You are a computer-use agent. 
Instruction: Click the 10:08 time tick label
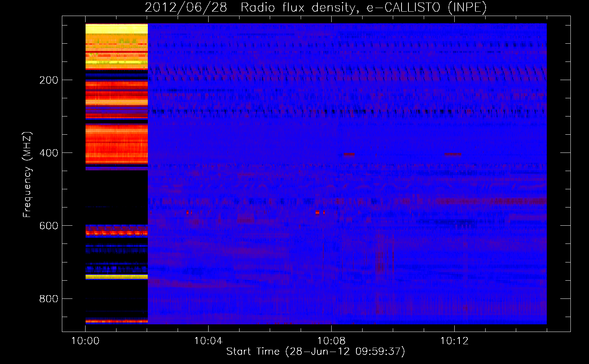tap(331, 341)
